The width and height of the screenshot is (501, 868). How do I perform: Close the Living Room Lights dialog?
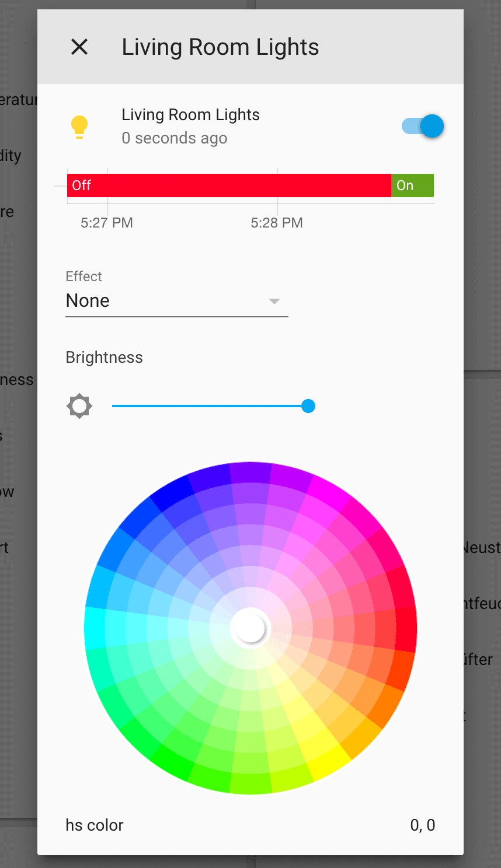coord(79,47)
